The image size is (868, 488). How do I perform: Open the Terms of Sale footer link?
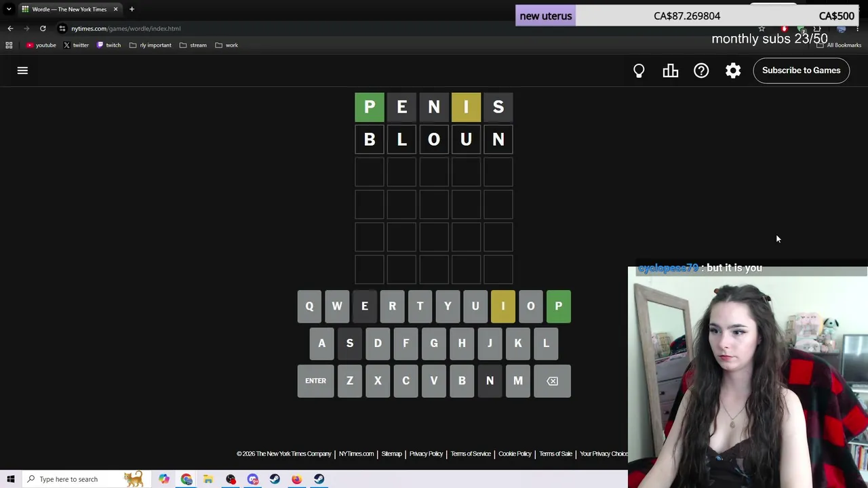555,454
